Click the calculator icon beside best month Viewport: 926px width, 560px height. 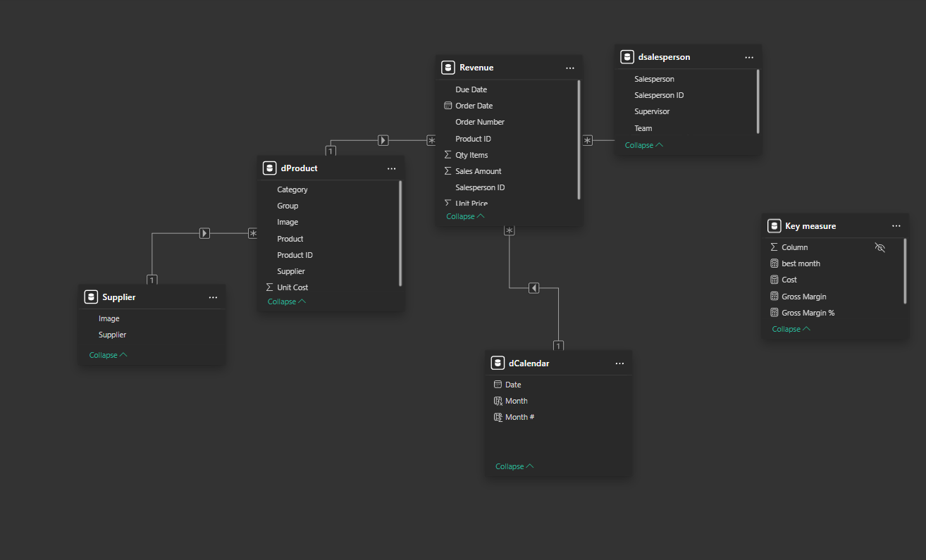pos(775,263)
